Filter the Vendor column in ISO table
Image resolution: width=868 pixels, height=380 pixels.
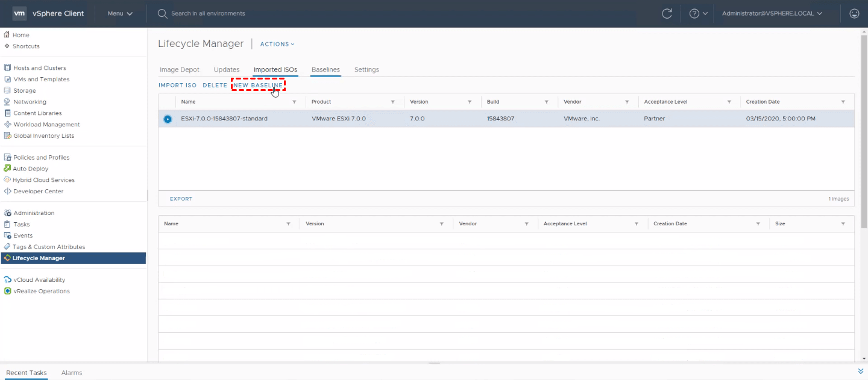[627, 102]
